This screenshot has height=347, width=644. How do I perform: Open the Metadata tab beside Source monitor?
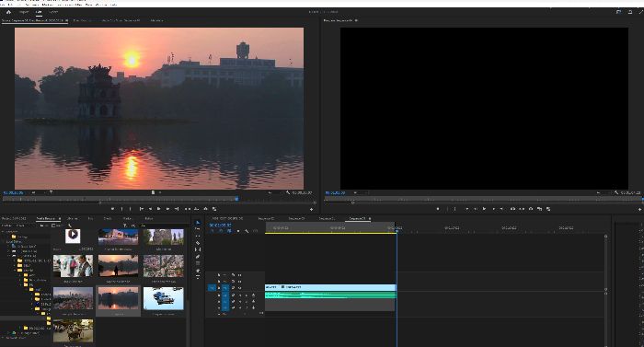(x=156, y=20)
